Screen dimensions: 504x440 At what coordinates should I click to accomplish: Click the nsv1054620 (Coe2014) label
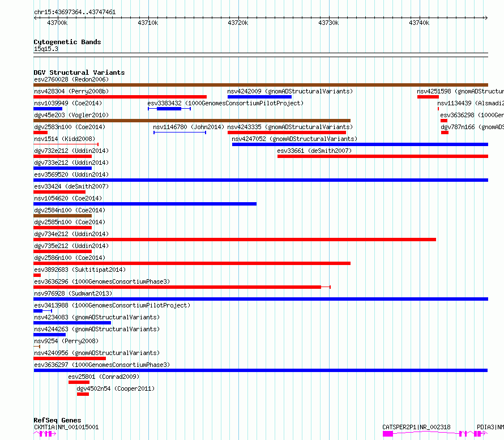click(68, 198)
